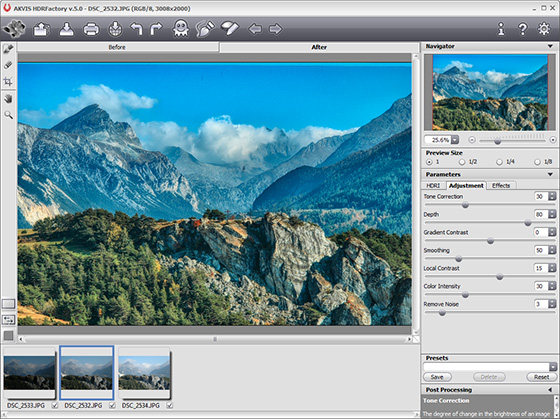
Task: Open program Preferences gear icon
Action: (544, 29)
